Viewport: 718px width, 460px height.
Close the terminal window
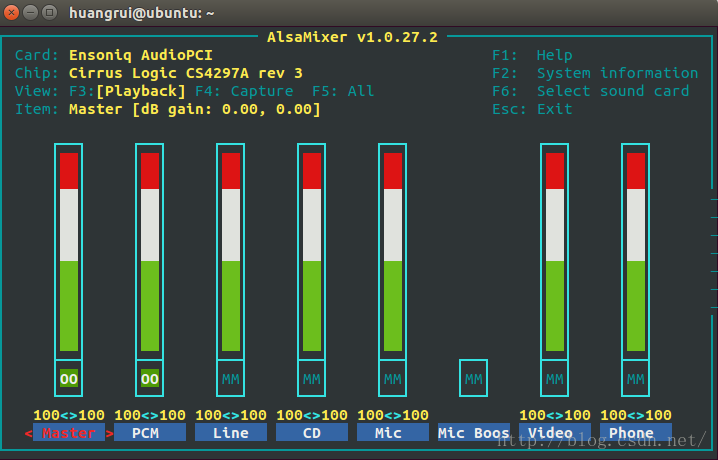[x=11, y=12]
